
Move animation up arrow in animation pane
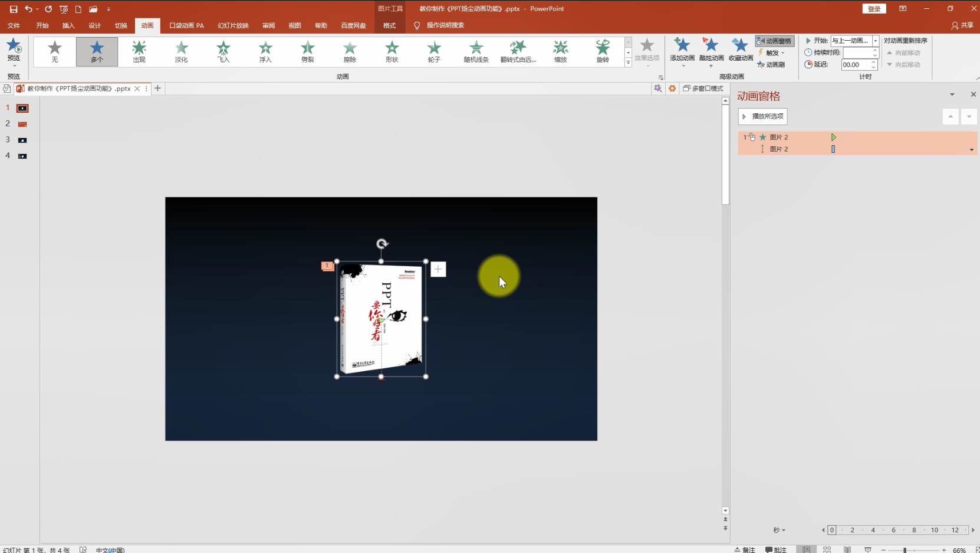[951, 116]
